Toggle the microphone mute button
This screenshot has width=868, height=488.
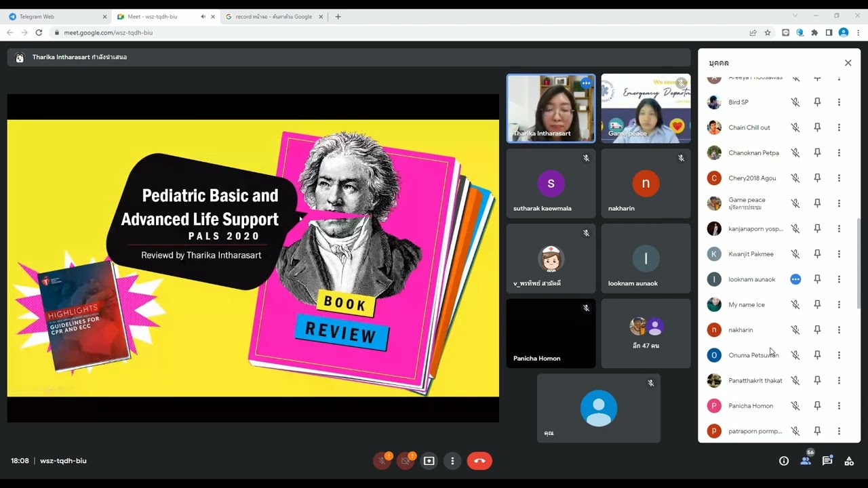pos(382,461)
